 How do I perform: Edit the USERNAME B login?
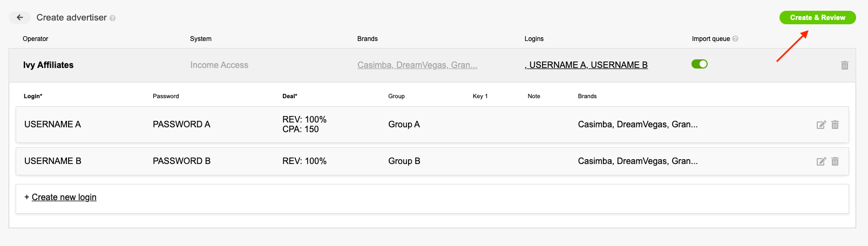pyautogui.click(x=821, y=161)
